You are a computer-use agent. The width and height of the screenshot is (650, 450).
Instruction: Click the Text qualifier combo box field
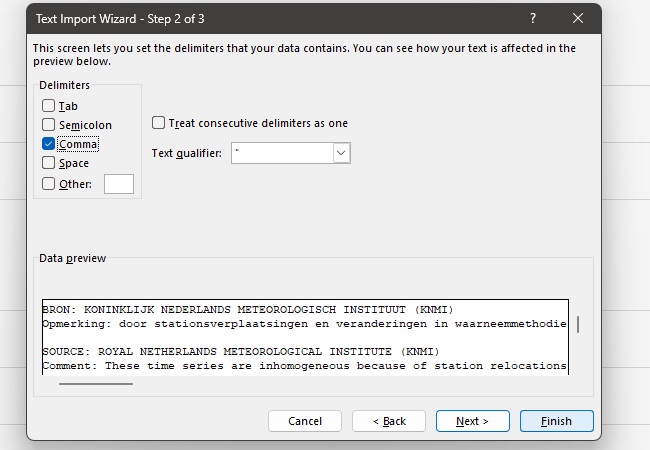[x=281, y=153]
